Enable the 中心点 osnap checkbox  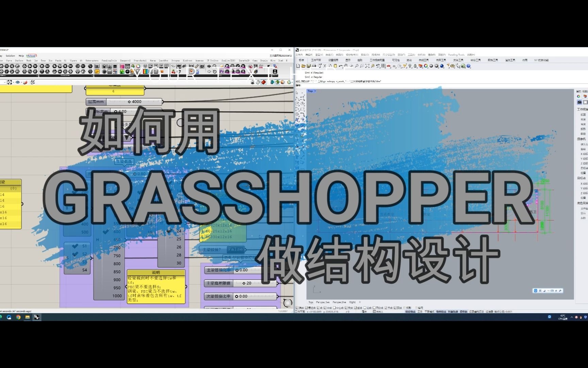point(334,308)
